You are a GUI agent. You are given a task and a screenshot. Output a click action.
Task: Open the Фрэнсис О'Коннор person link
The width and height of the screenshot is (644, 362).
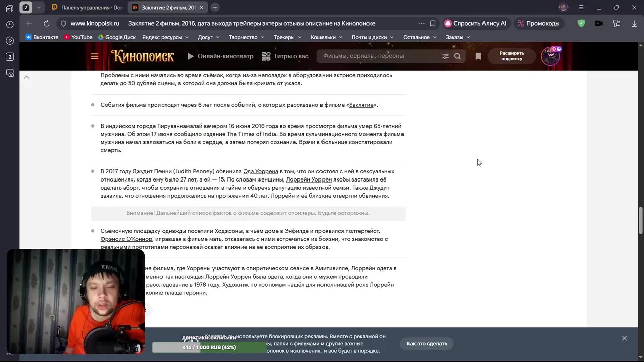click(126, 239)
